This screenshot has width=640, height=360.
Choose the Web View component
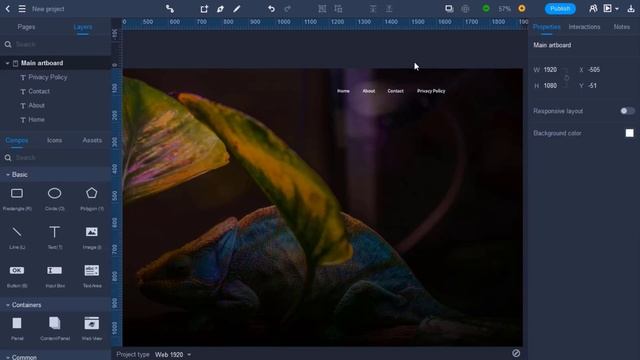pos(91,328)
